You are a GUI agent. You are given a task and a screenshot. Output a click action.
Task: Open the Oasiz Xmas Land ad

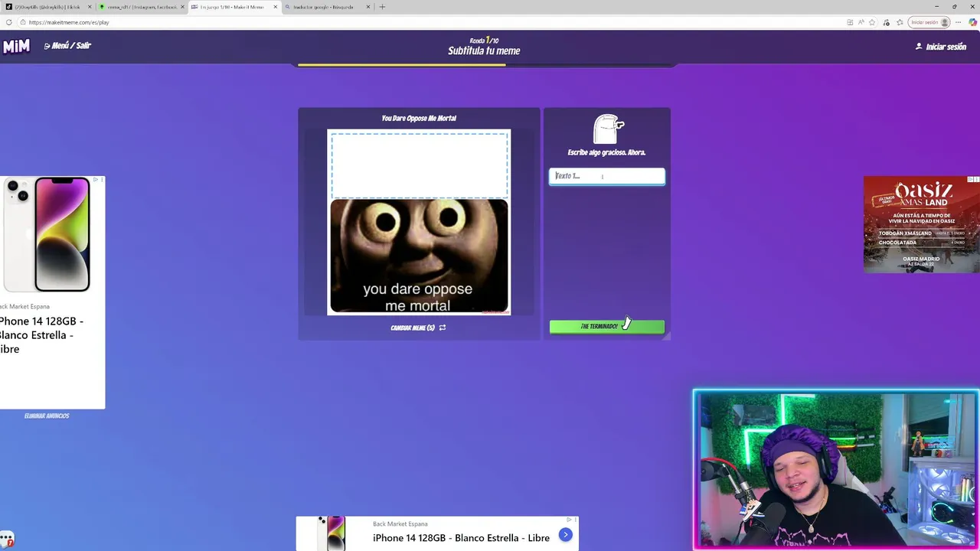[x=921, y=224]
